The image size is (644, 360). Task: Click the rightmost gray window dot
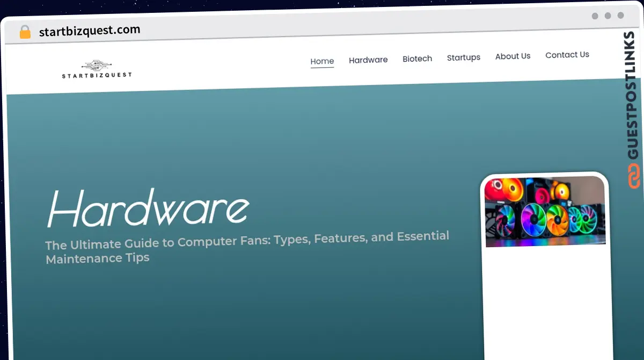click(x=621, y=16)
